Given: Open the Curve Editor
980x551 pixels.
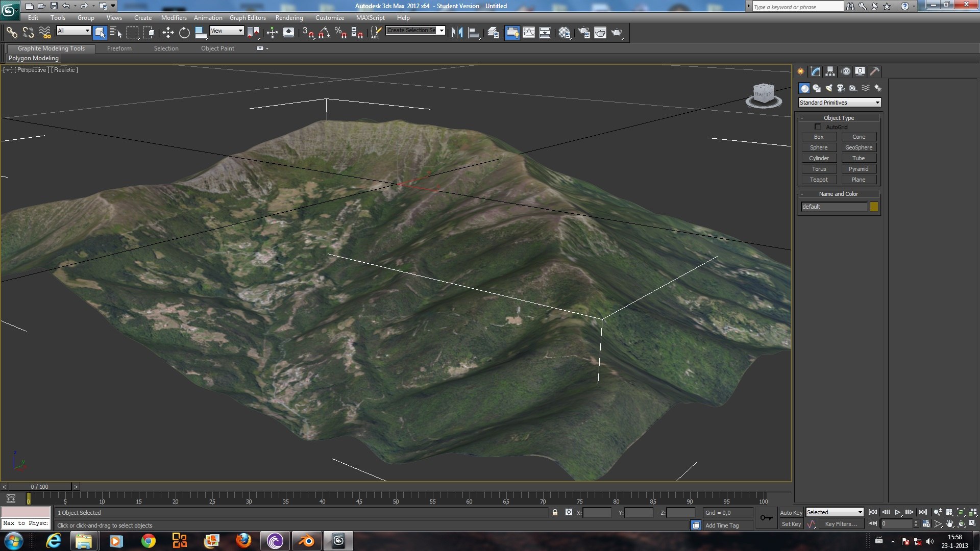Looking at the screenshot, I should (x=529, y=33).
